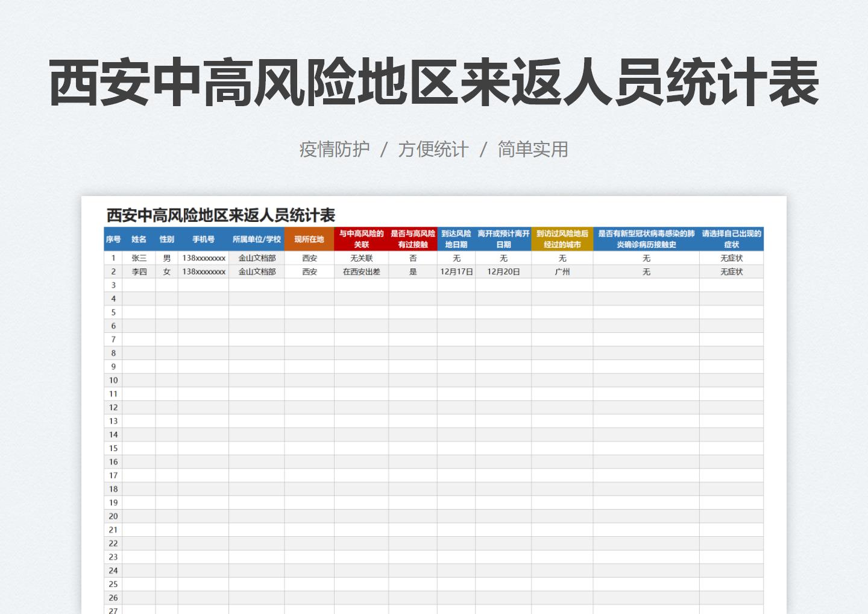Click the 无症状 cell in row 1
Image resolution: width=868 pixels, height=614 pixels.
point(731,258)
